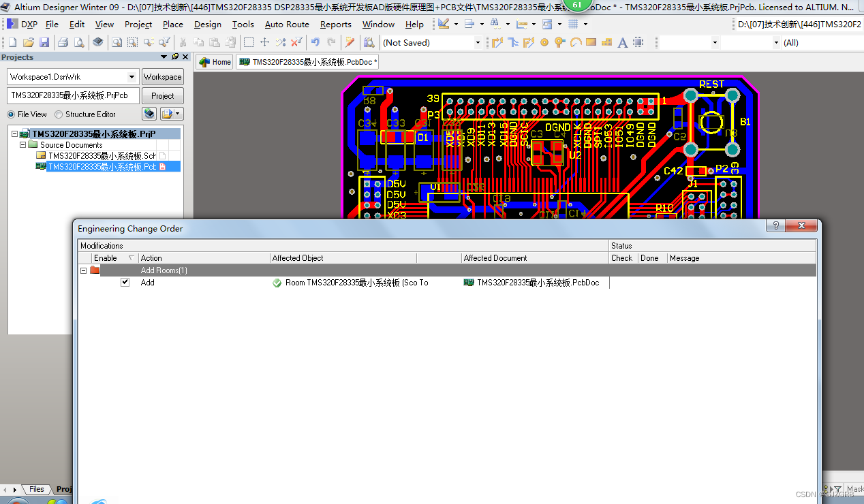Click the Open document folder icon

28,42
